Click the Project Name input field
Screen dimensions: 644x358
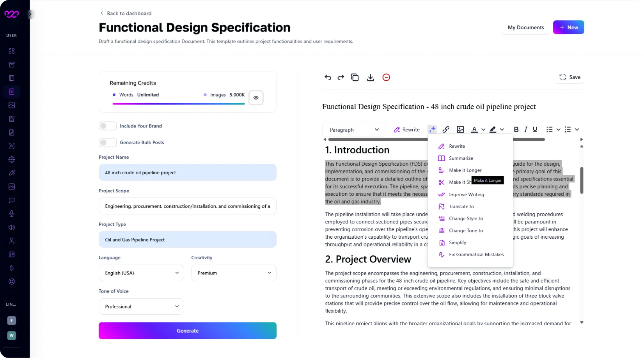click(x=188, y=172)
